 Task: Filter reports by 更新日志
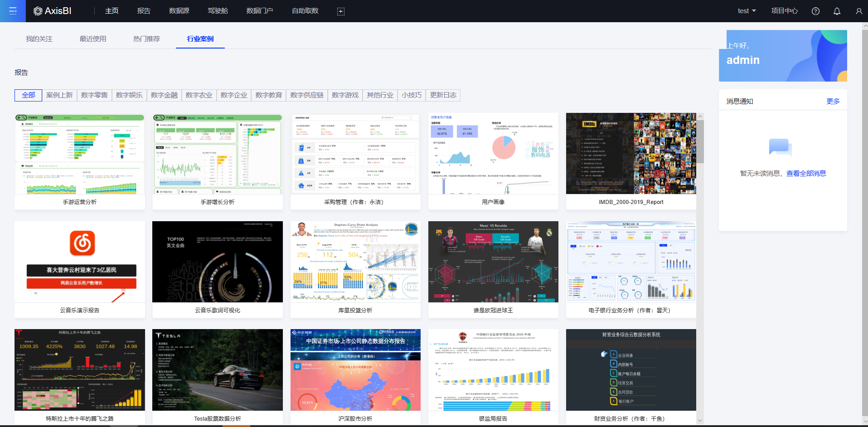(x=443, y=95)
